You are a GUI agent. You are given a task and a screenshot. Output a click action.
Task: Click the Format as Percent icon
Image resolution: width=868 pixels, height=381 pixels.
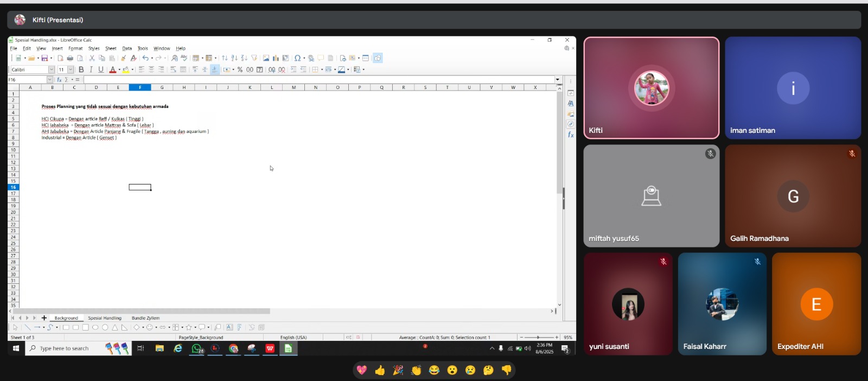pos(240,69)
